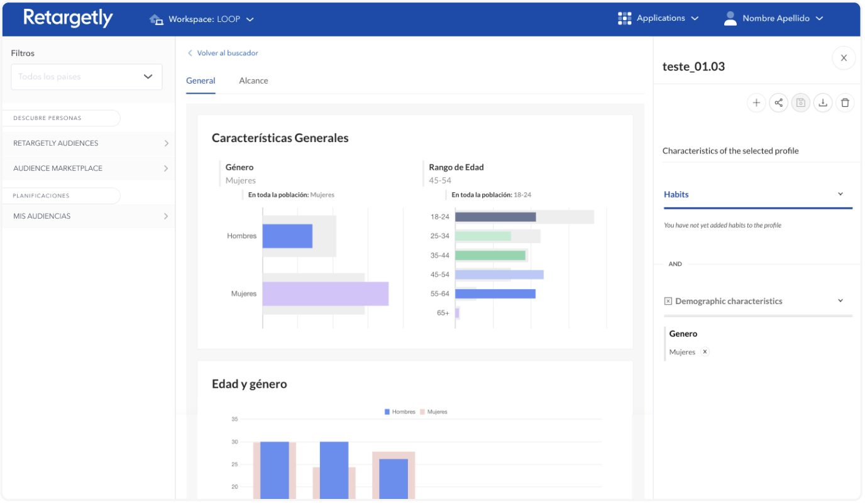Click the save profile icon
This screenshot has height=504, width=865.
point(800,102)
